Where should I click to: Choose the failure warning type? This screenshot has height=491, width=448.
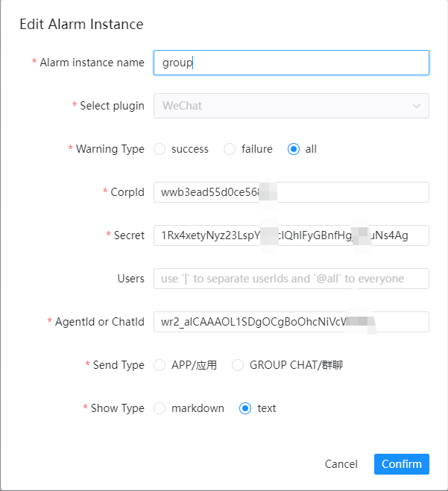[x=230, y=149]
